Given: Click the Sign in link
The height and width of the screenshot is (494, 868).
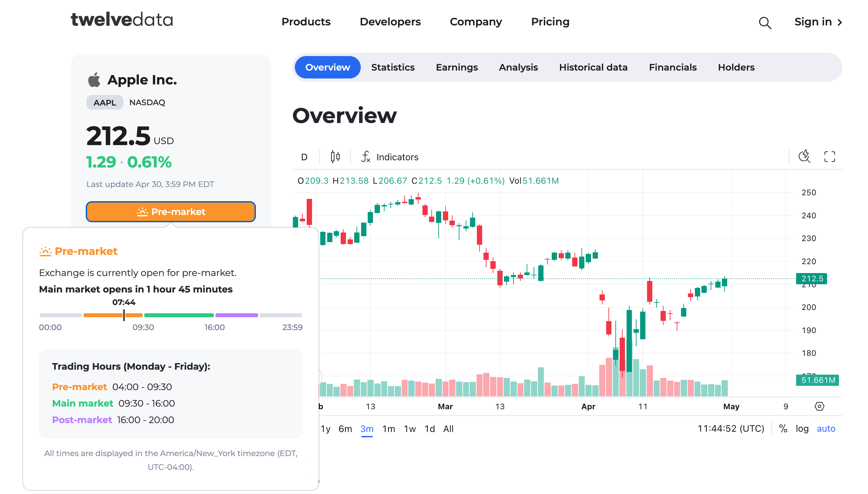Looking at the screenshot, I should (x=818, y=22).
